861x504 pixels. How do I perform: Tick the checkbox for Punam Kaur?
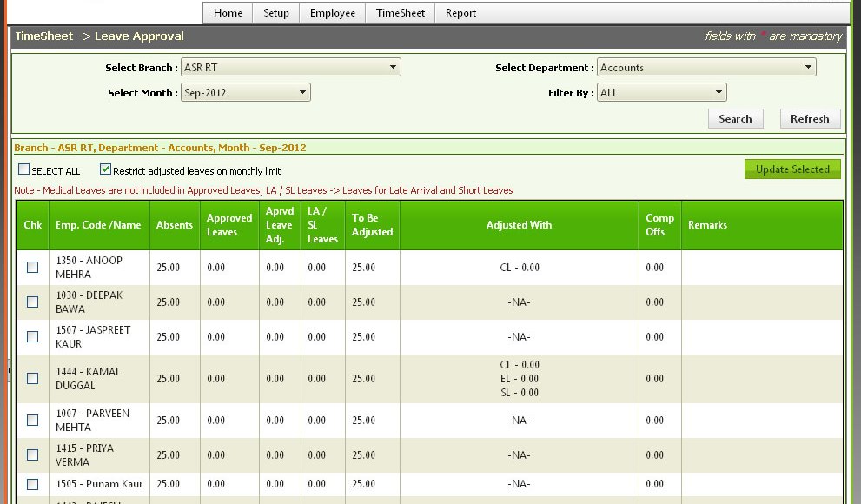[33, 484]
